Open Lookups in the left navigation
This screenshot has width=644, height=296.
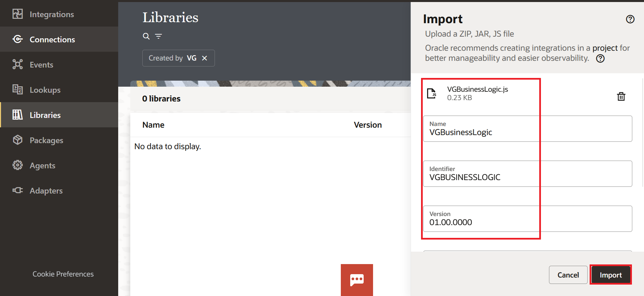point(45,90)
